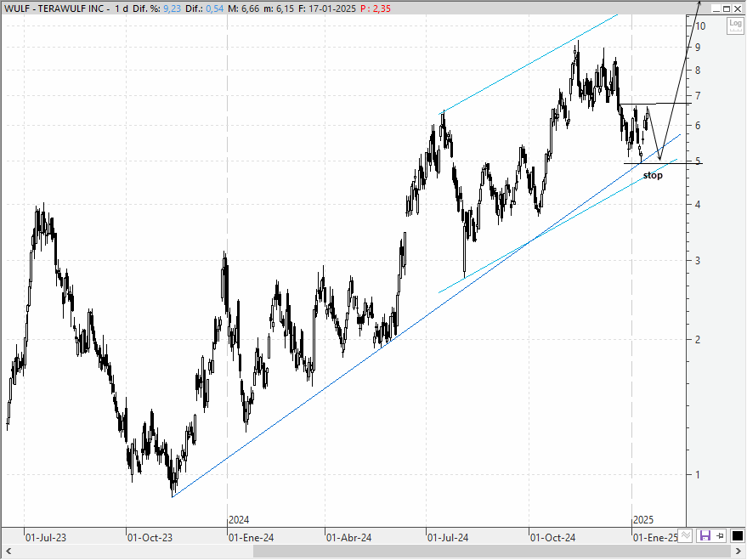This screenshot has width=747, height=560.
Task: Toggle the Log scale button
Action: point(735,25)
